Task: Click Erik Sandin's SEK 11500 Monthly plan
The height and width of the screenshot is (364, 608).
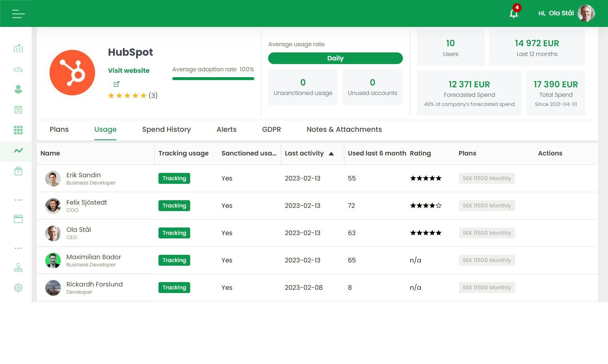Action: pyautogui.click(x=487, y=178)
